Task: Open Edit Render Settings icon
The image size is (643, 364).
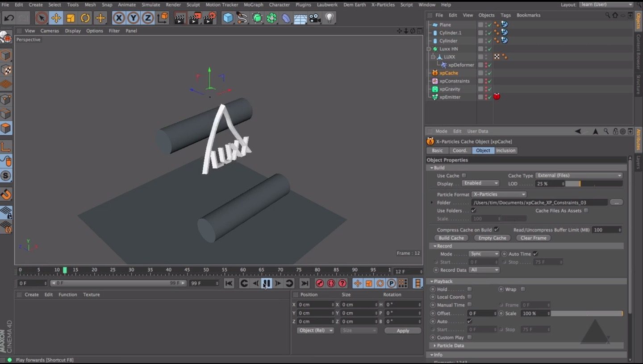Action: (x=210, y=18)
